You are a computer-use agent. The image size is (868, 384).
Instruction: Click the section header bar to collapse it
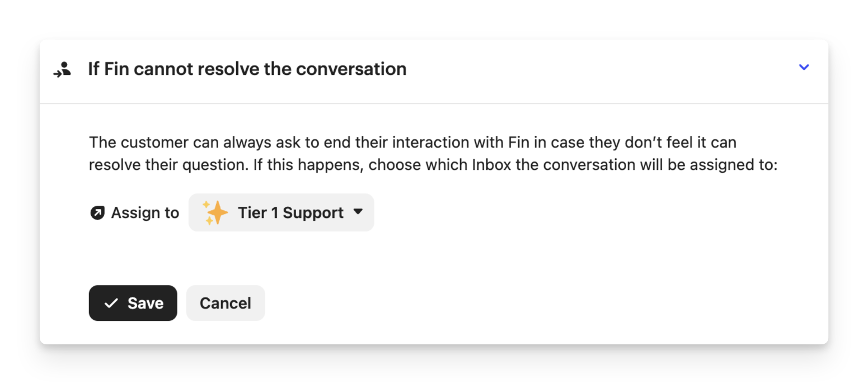(x=560, y=70)
